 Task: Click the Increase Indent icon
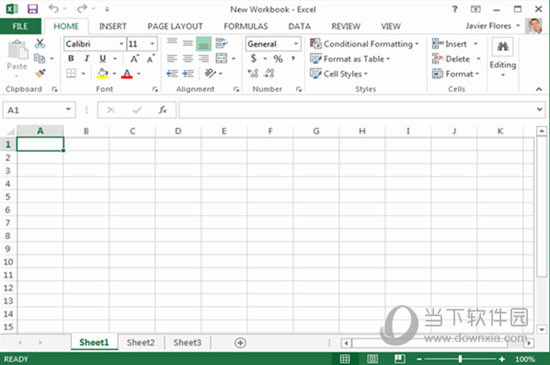click(x=188, y=73)
